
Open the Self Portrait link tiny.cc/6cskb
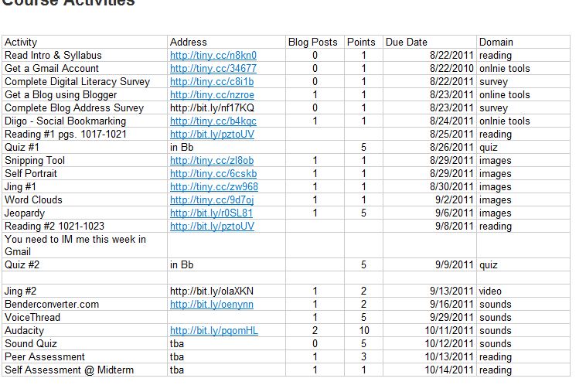tap(213, 173)
